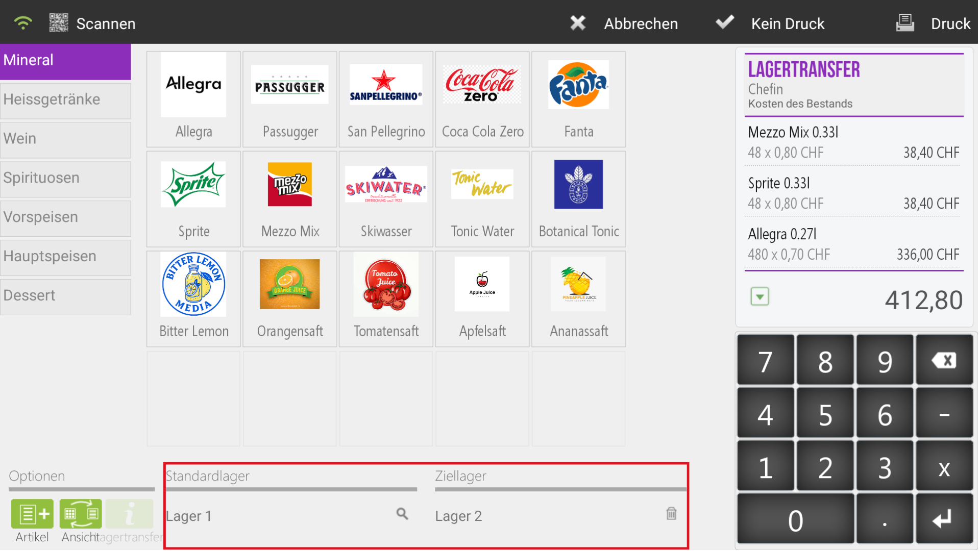Choose the Fanta product tile

point(579,99)
